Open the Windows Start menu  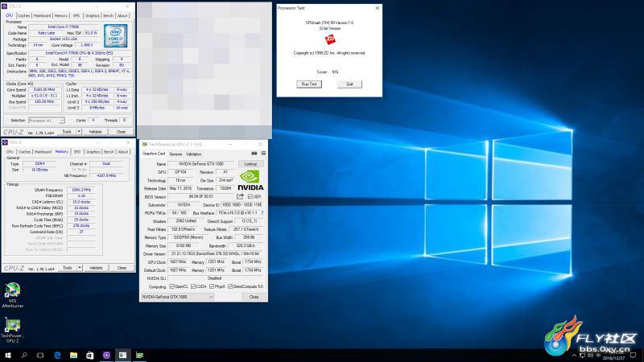coord(7,355)
